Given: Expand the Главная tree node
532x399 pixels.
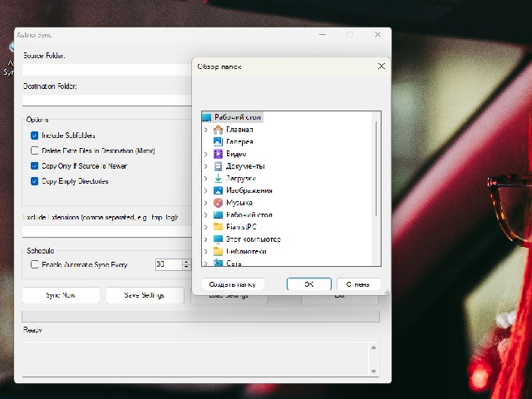Looking at the screenshot, I should coord(205,130).
